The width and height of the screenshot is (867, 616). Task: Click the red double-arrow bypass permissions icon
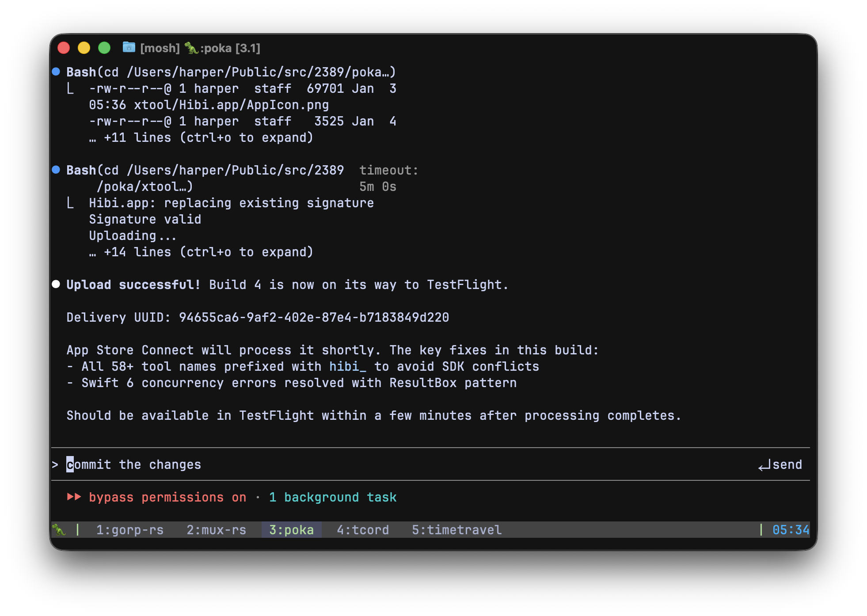(74, 497)
